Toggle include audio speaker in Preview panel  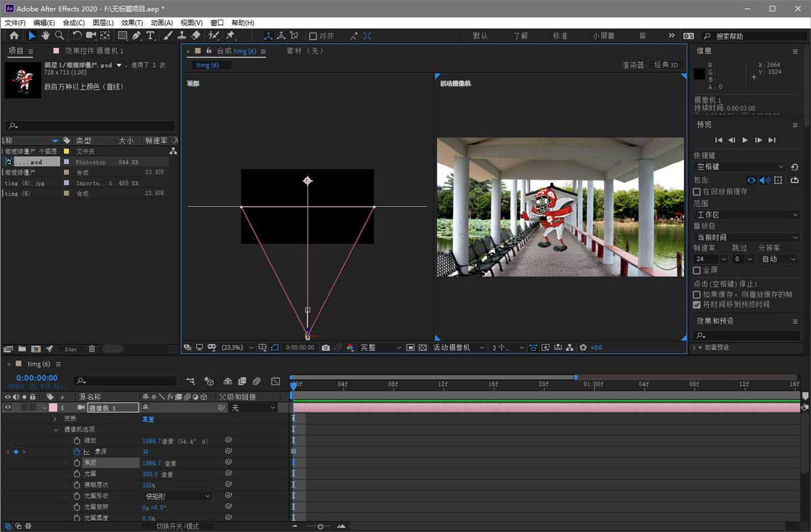click(x=764, y=180)
